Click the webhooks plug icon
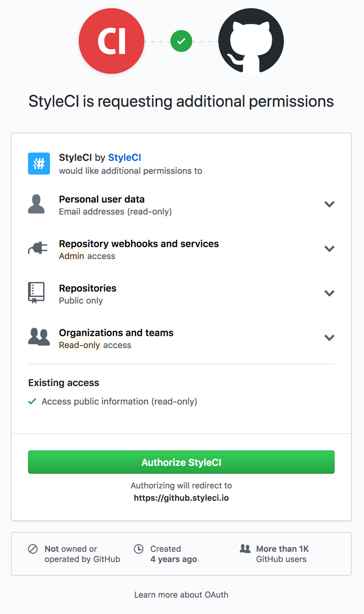This screenshot has height=614, width=364. (x=38, y=249)
